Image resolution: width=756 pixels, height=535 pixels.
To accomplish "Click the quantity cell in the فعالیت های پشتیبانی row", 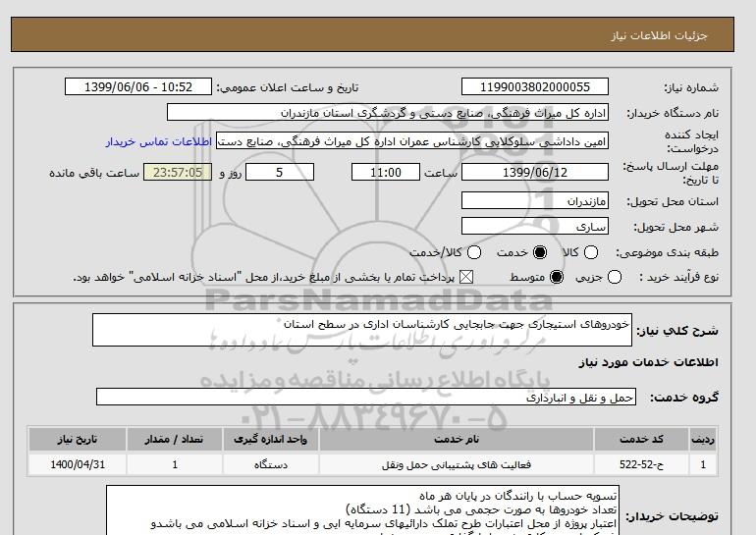I will click(x=174, y=464).
